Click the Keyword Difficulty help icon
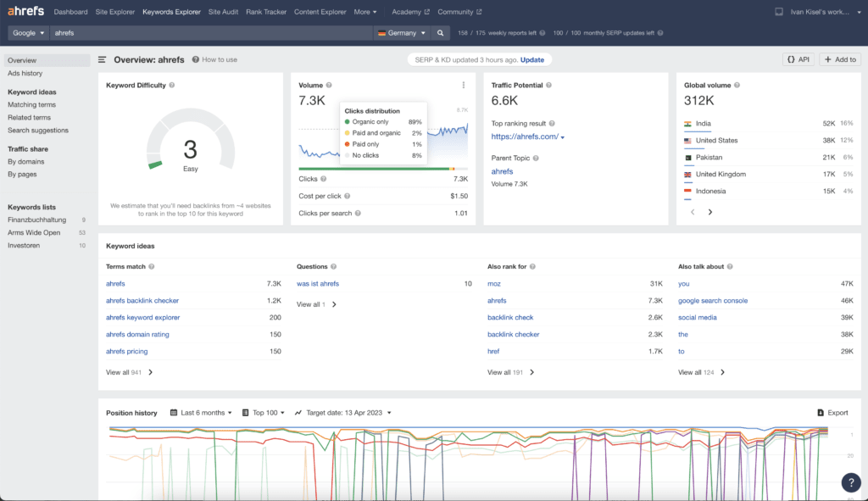 (x=172, y=86)
